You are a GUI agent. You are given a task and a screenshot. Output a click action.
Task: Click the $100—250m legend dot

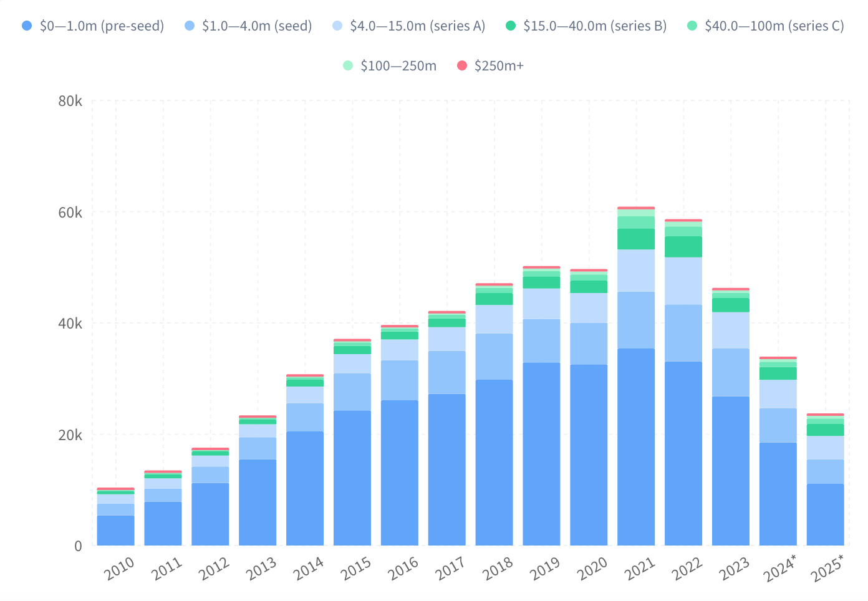(x=348, y=65)
